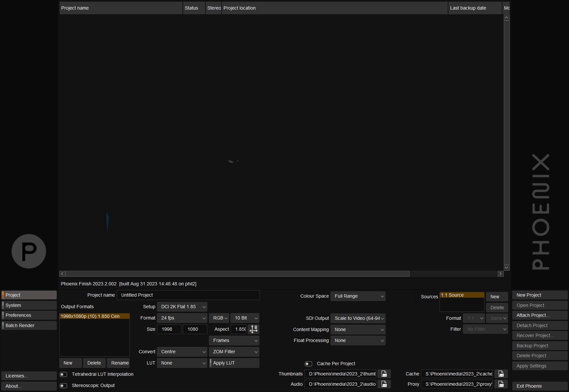Click the vertical scrollbar of project list
This screenshot has width=569, height=392.
tap(506, 142)
